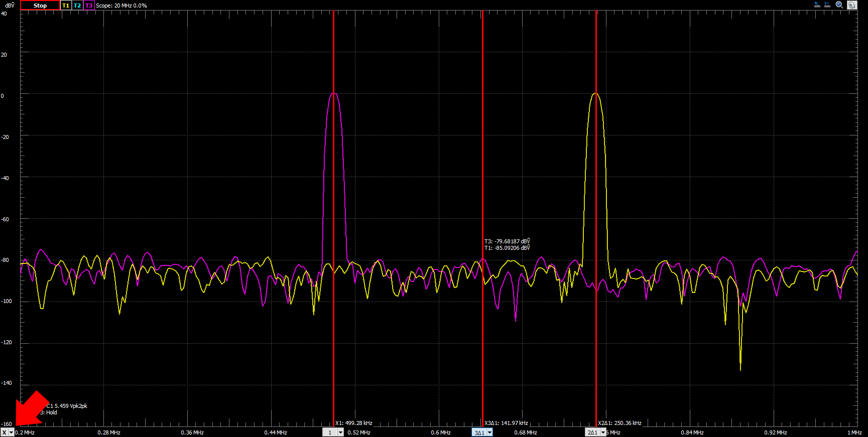Click the 'T3: -79.68187 dBV' readout
This screenshot has width=868, height=437.
click(507, 241)
